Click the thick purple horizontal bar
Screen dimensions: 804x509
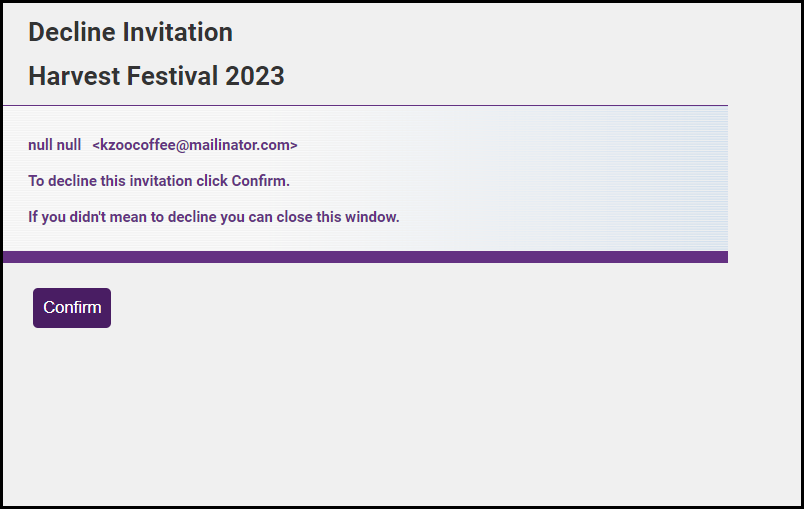(x=365, y=257)
